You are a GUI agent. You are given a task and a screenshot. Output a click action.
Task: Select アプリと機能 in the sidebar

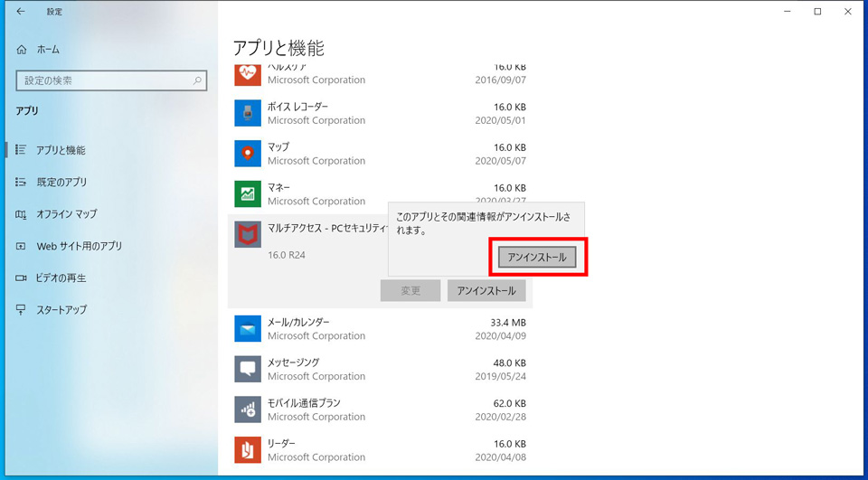(61, 150)
